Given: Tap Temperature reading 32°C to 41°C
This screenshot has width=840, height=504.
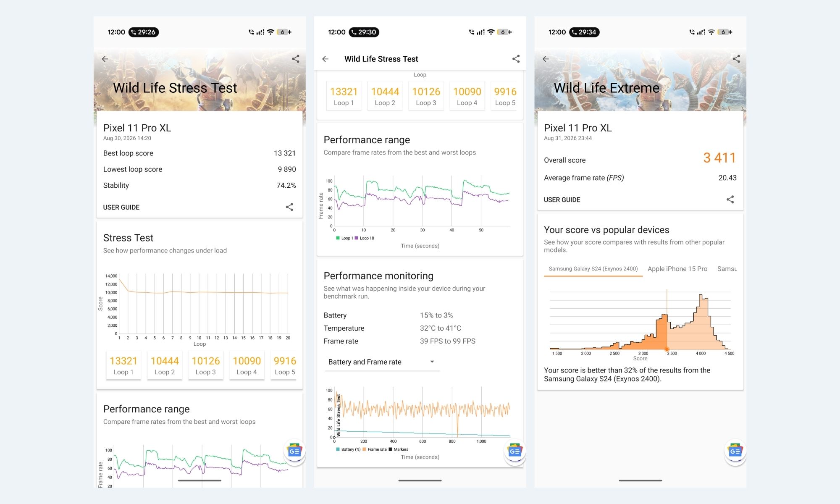Looking at the screenshot, I should click(x=441, y=328).
